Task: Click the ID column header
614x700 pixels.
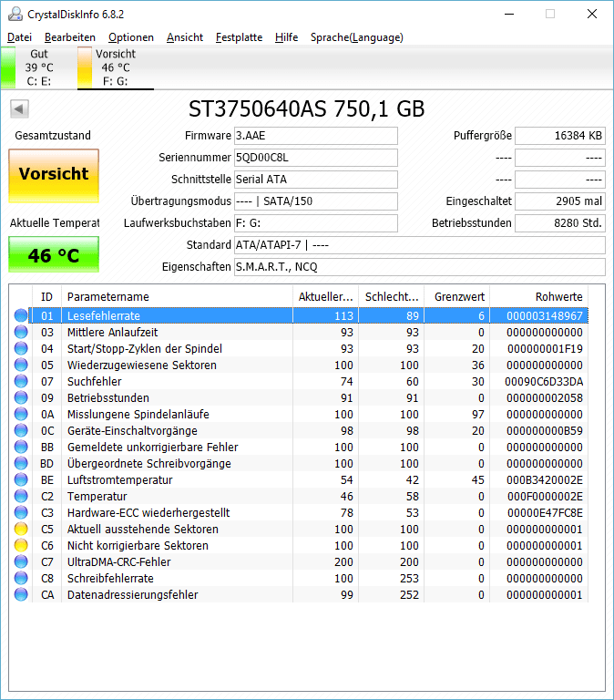Action: [46, 297]
